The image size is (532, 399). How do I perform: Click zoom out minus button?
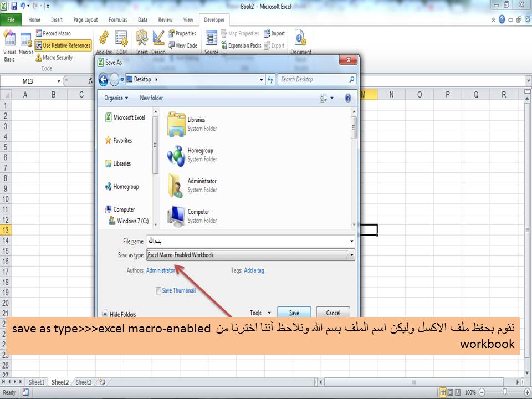(x=482, y=392)
